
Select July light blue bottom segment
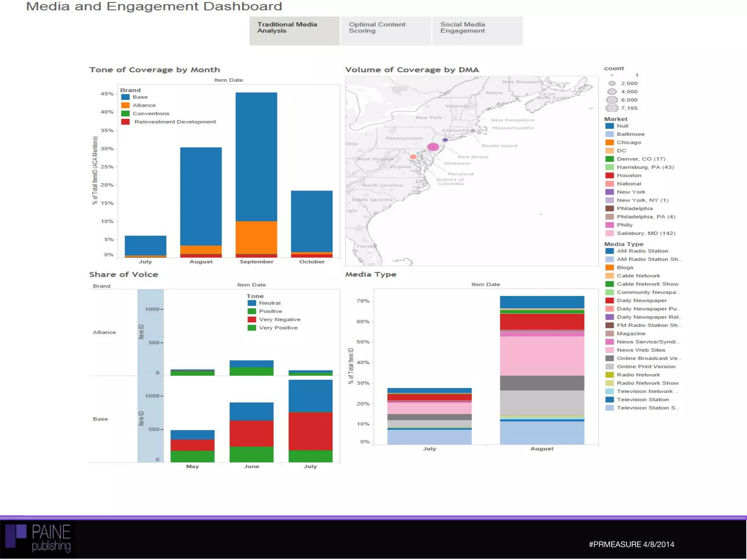[x=430, y=437]
